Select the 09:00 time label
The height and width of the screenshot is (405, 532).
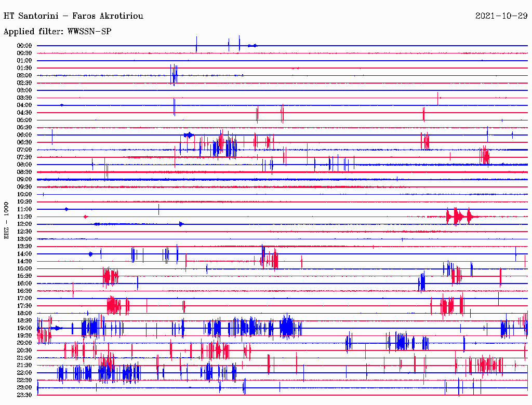tap(24, 180)
